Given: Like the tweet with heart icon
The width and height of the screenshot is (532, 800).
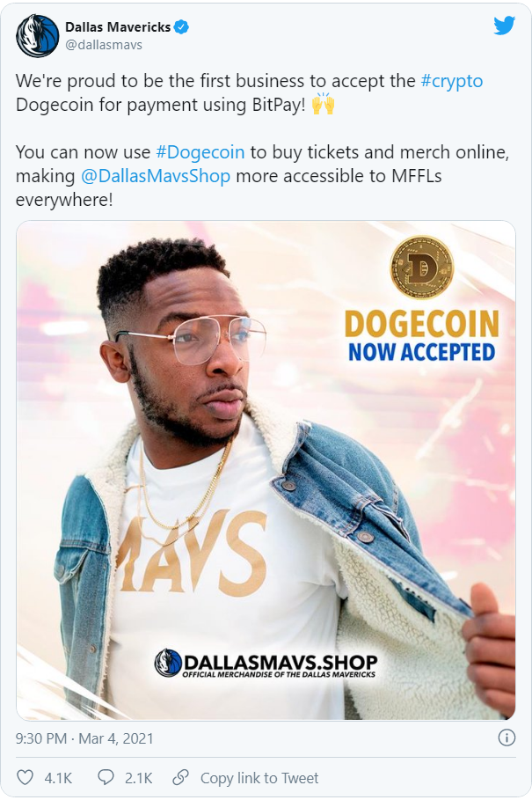Looking at the screenshot, I should pyautogui.click(x=25, y=777).
